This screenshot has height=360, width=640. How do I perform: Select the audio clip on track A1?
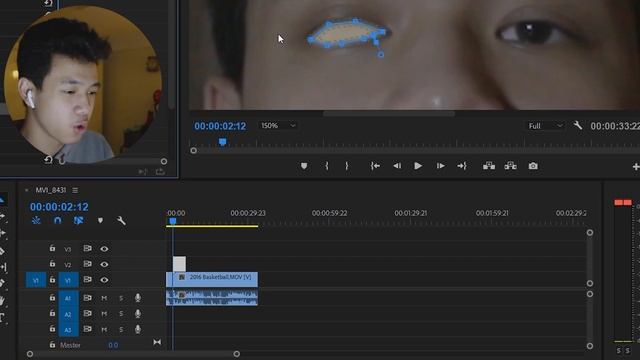(x=212, y=298)
